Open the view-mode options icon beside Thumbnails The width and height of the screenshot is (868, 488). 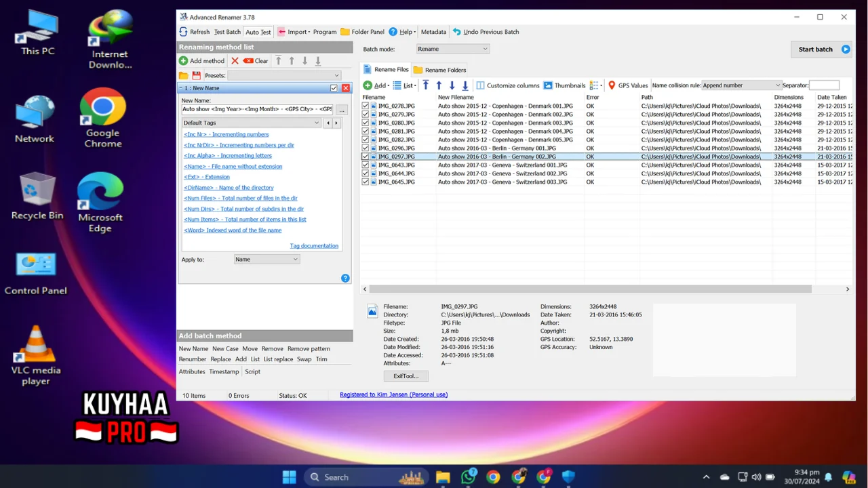[595, 85]
